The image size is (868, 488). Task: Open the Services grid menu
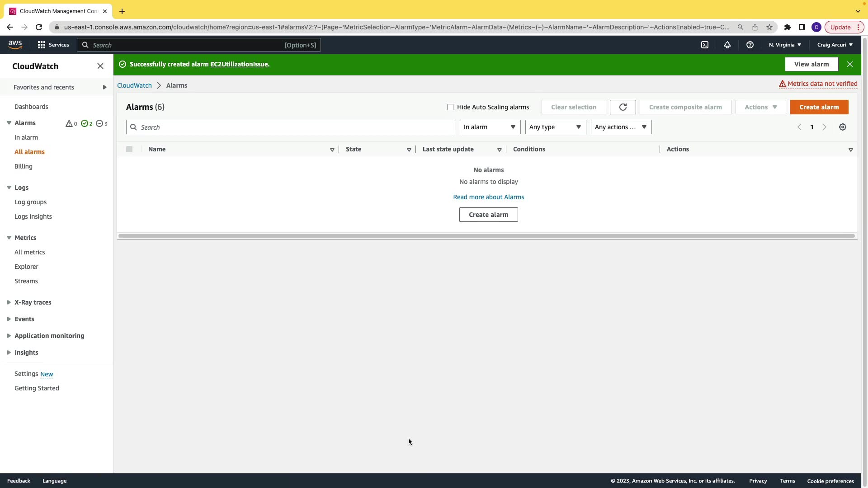[53, 45]
